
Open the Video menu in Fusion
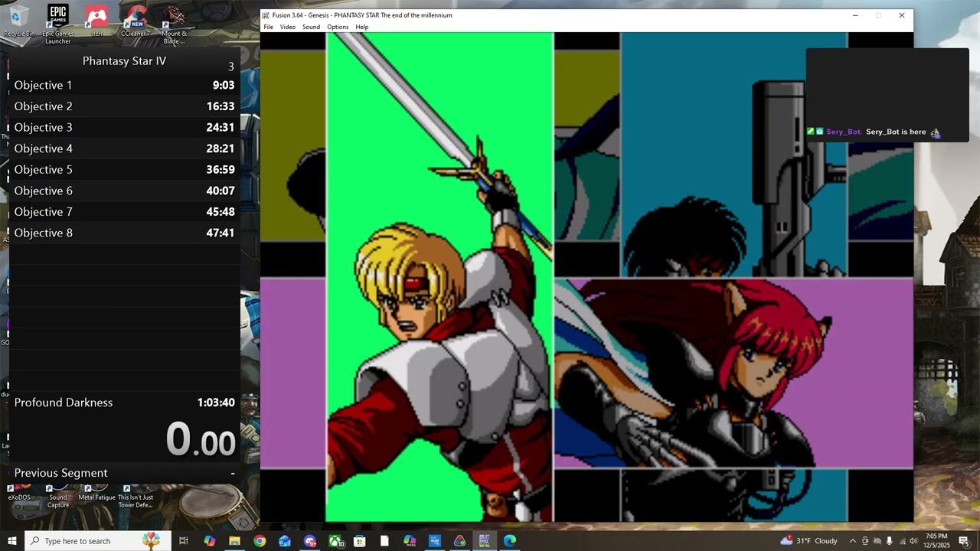287,27
